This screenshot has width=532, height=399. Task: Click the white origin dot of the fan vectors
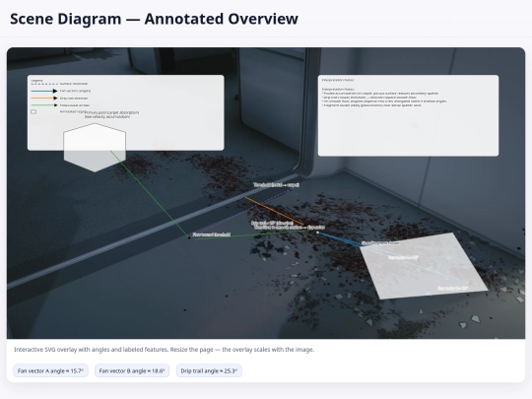click(x=317, y=233)
